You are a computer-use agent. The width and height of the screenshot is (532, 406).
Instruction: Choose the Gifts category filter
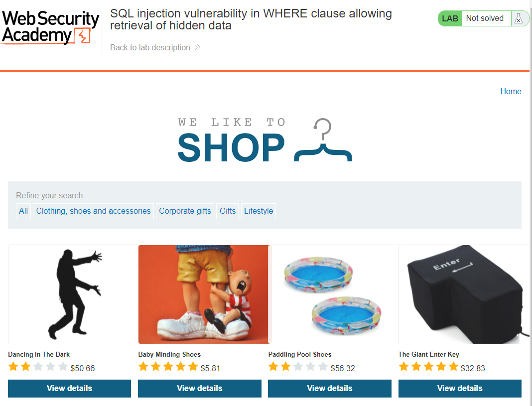click(x=227, y=211)
